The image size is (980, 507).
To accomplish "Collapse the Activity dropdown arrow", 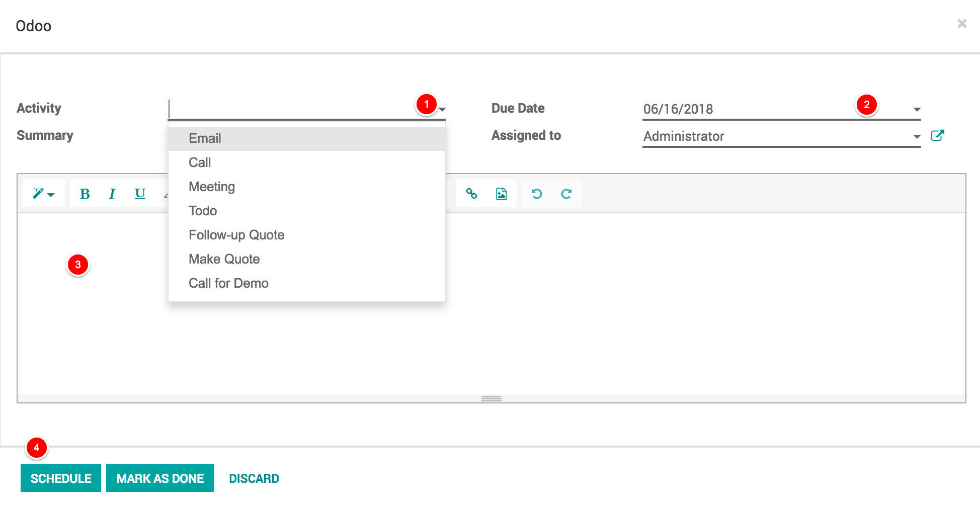I will click(x=442, y=109).
